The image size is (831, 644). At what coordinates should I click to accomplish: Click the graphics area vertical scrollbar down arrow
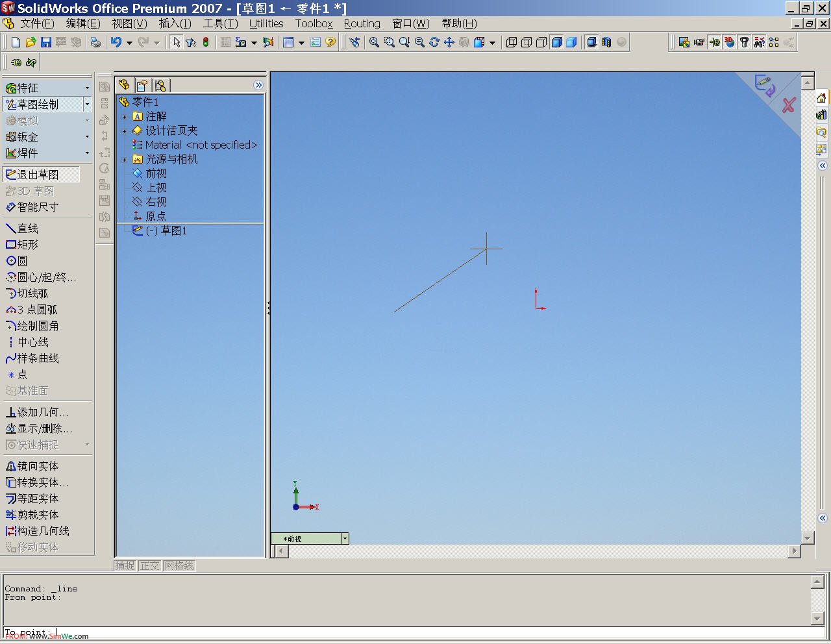(x=808, y=538)
